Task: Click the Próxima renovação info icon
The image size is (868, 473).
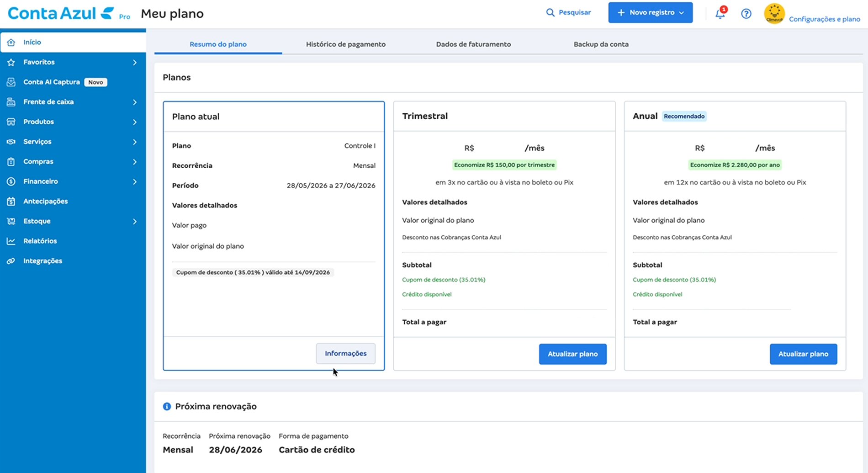Action: coord(167,406)
